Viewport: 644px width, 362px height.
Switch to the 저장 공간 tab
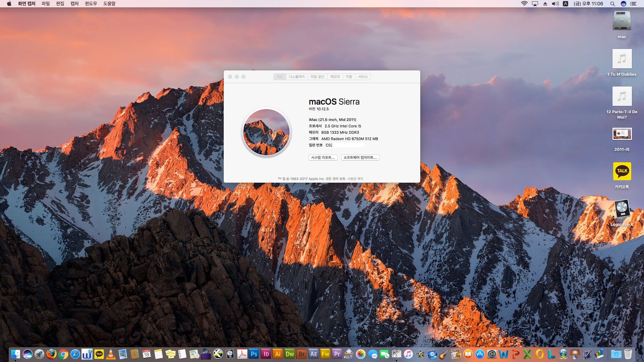point(317,77)
